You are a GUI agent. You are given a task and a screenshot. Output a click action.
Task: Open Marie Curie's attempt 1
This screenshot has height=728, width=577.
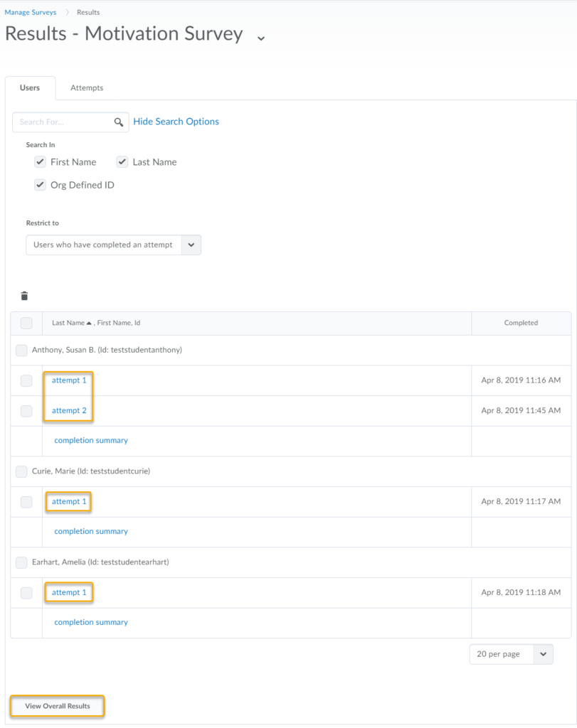69,501
